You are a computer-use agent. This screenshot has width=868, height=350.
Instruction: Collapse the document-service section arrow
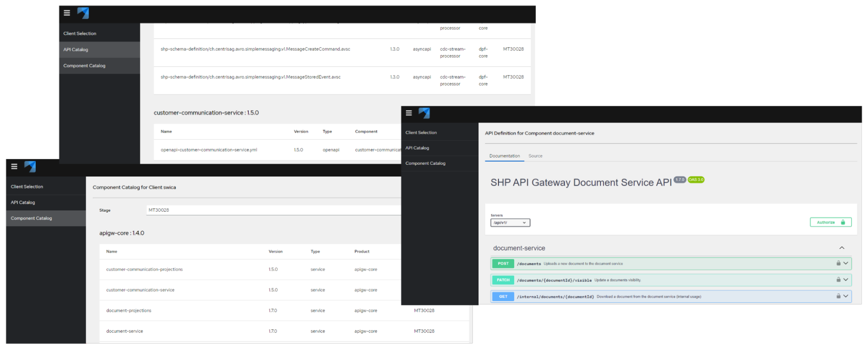(x=842, y=248)
